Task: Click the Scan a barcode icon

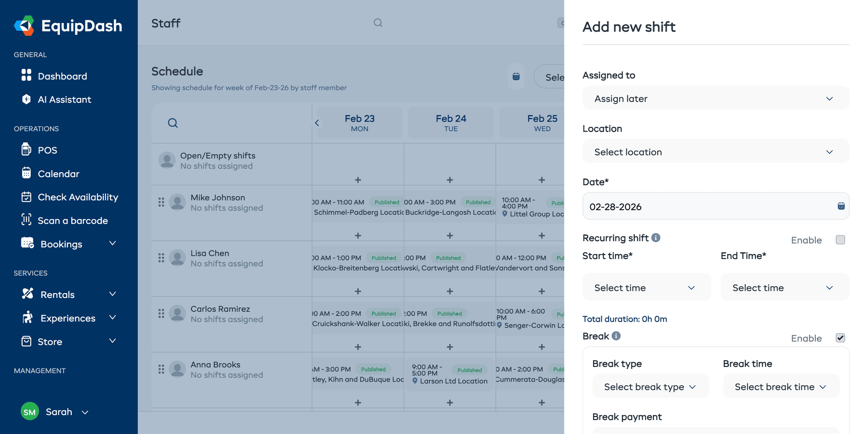Action: pos(27,220)
